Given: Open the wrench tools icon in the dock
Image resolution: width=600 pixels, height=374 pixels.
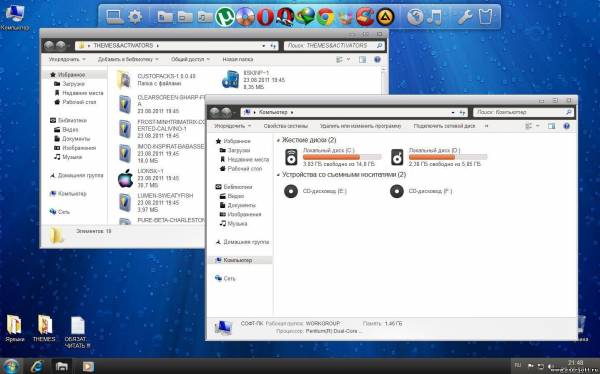Looking at the screenshot, I should tap(465, 17).
